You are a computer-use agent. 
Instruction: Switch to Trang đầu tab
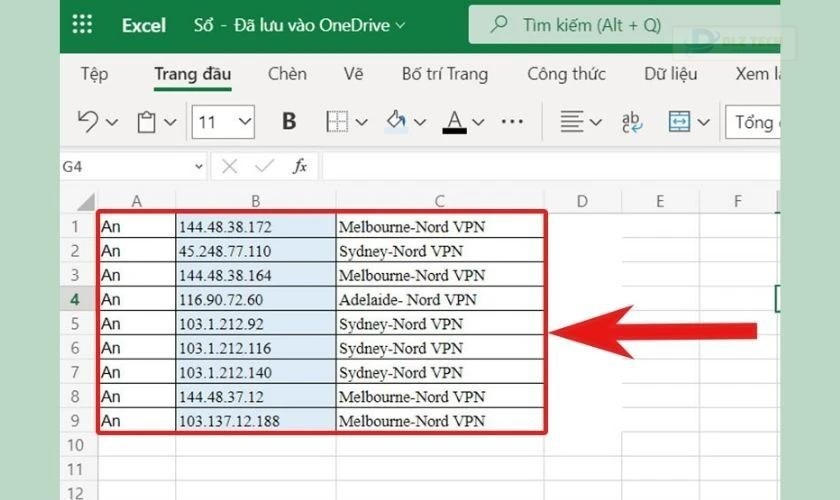(x=192, y=74)
